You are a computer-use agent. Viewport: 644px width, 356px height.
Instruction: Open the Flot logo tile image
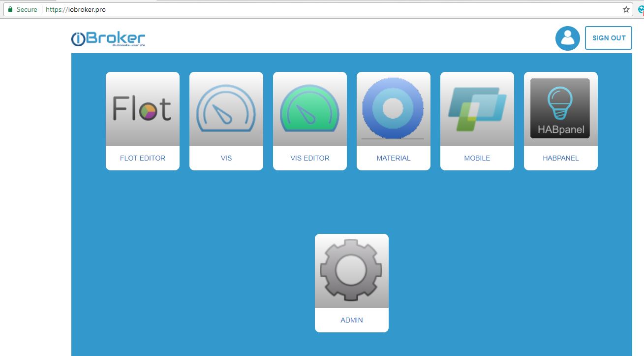tap(142, 109)
